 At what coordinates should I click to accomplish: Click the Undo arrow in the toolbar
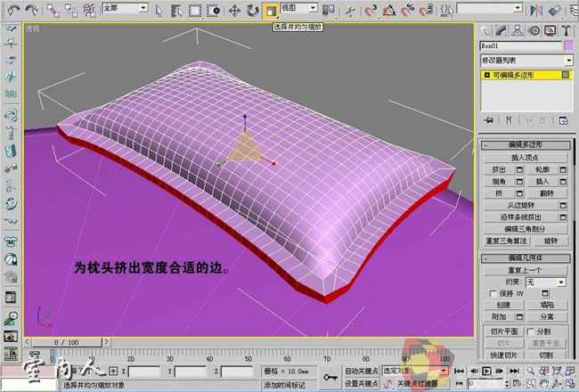click(x=13, y=10)
